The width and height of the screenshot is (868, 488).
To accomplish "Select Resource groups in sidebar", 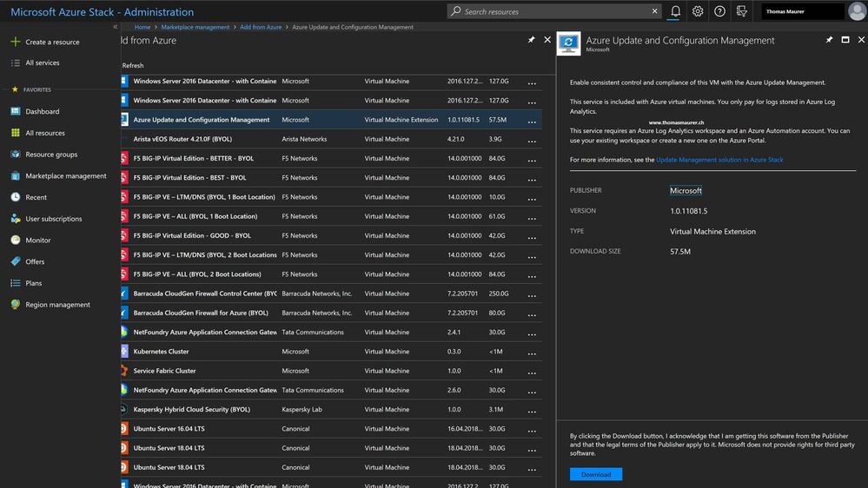I will pyautogui.click(x=51, y=155).
